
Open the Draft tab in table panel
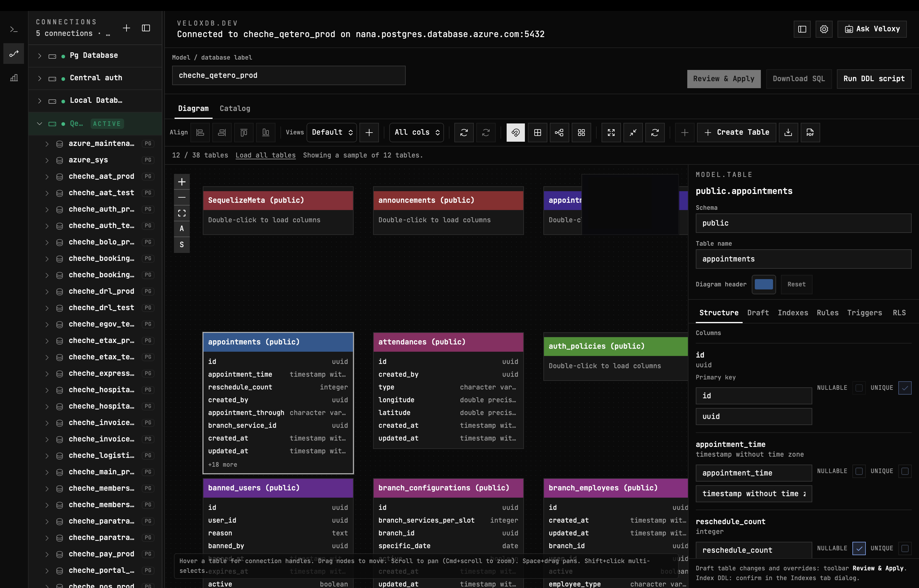(x=758, y=313)
